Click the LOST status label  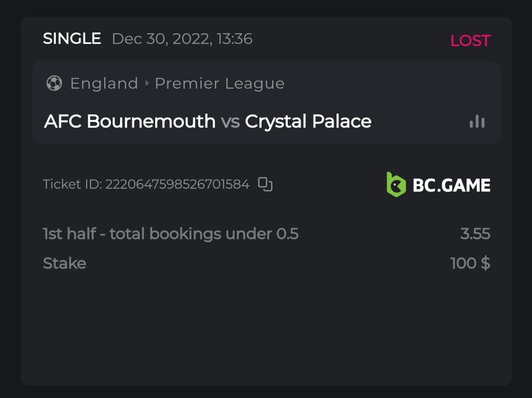tap(470, 41)
